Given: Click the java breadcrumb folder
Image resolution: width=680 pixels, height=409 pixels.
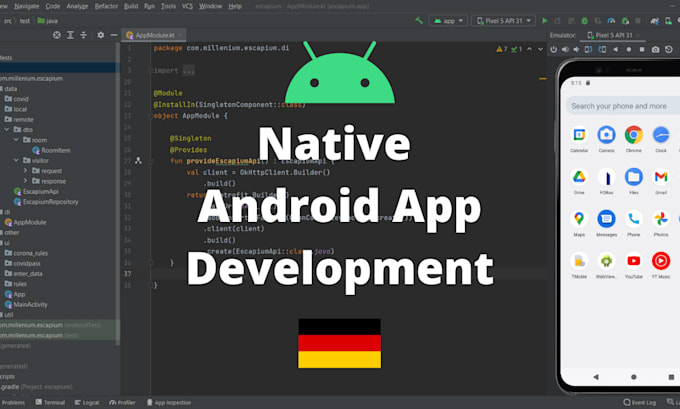Looking at the screenshot, I should point(47,21).
